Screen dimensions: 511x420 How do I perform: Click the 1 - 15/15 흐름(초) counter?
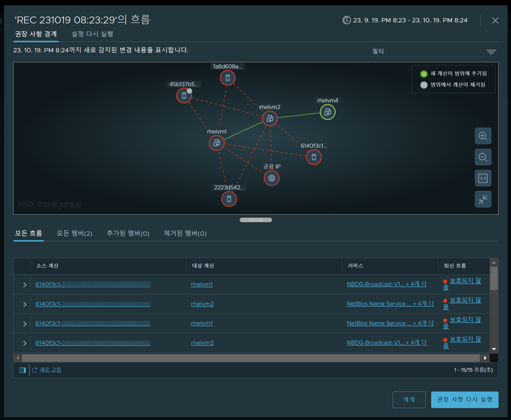pos(473,370)
